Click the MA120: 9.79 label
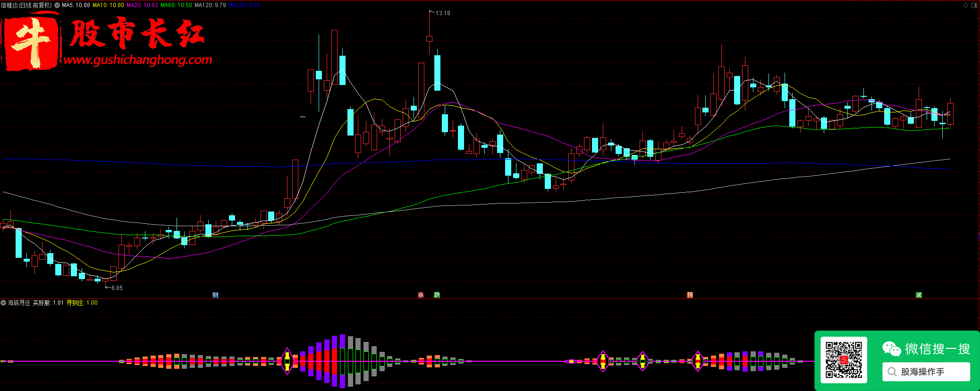Screen dimensions: 980x391 (210, 5)
